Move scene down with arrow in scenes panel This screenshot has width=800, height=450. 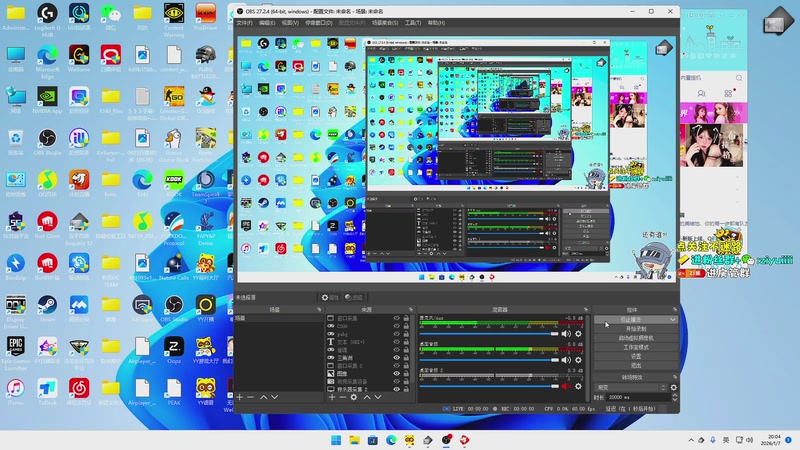[274, 397]
